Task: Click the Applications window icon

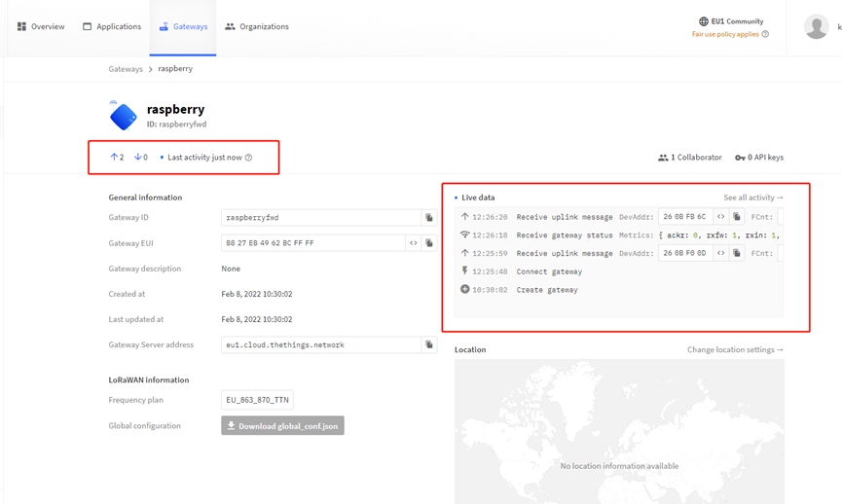Action: tap(87, 26)
